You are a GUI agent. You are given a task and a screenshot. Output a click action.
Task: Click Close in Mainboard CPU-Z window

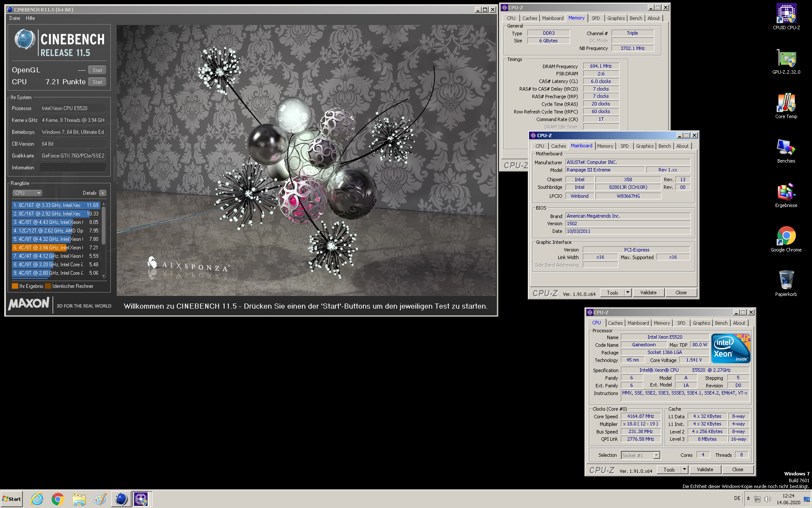(681, 293)
